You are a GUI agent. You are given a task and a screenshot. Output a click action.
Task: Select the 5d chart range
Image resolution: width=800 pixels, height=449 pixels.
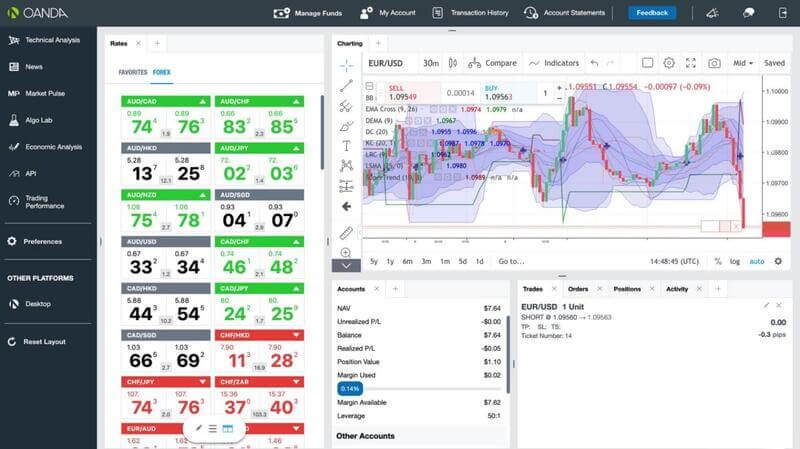[462, 261]
